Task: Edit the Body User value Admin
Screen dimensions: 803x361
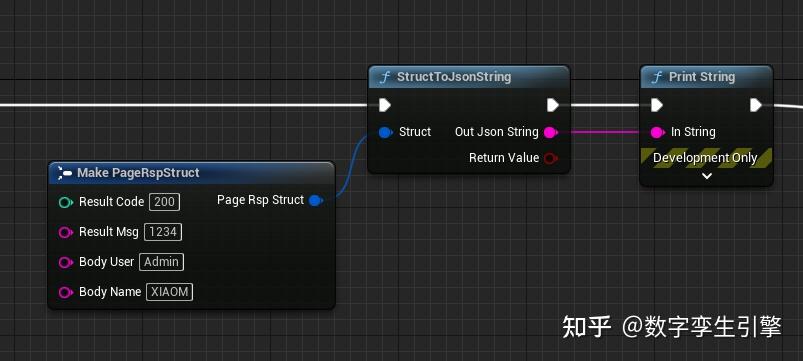Action: coord(161,262)
